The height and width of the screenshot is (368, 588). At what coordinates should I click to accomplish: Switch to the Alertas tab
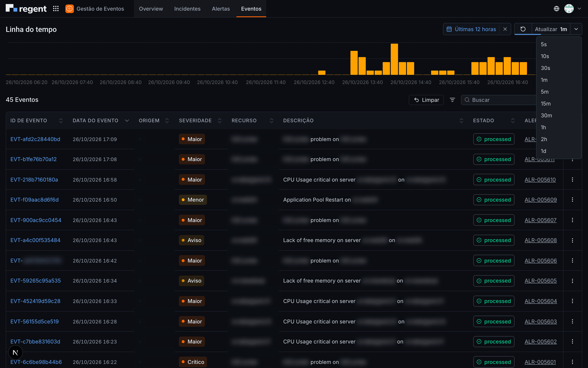pos(221,9)
